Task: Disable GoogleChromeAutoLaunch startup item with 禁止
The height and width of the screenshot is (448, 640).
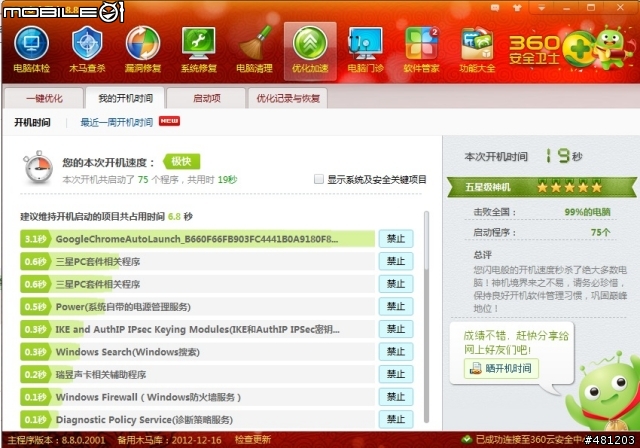Action: click(396, 239)
